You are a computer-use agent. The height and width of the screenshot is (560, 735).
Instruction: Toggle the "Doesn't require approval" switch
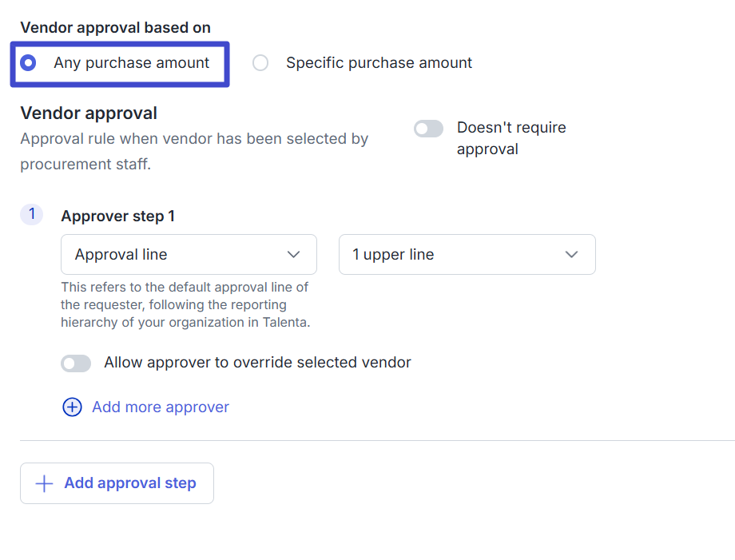tap(428, 129)
